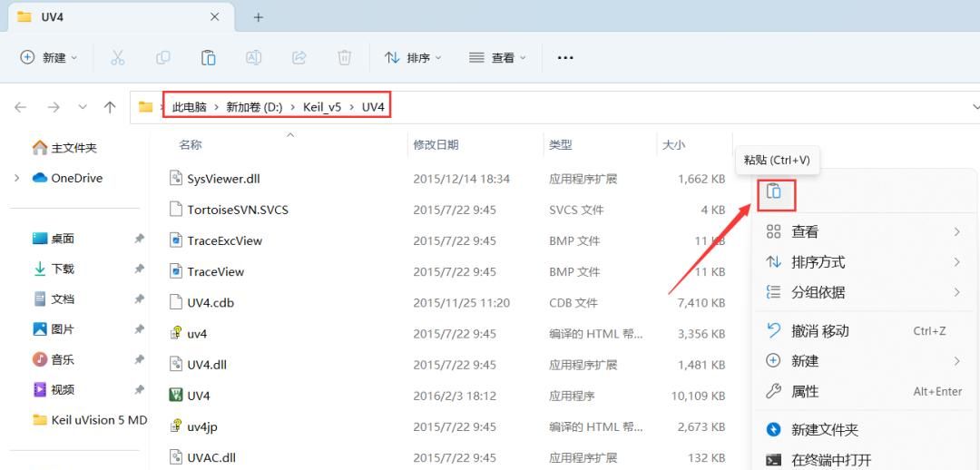This screenshot has width=980, height=470.
Task: Click the Delete trash icon in toolbar
Action: coord(345,57)
